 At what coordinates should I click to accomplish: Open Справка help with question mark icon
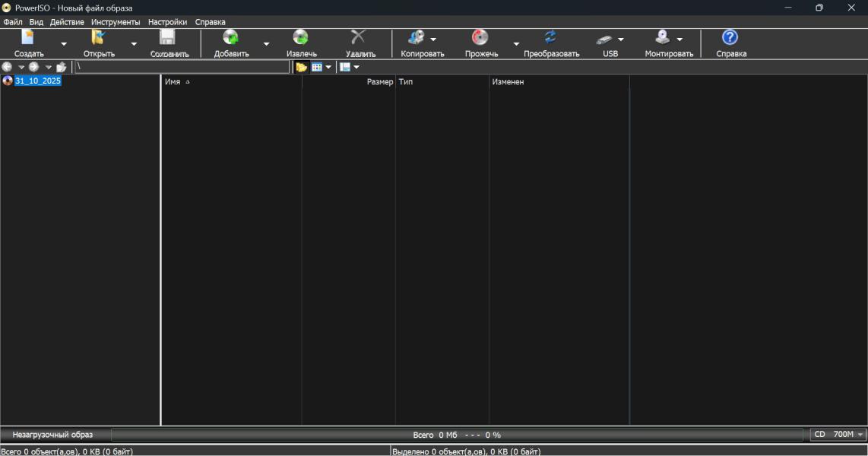(730, 38)
